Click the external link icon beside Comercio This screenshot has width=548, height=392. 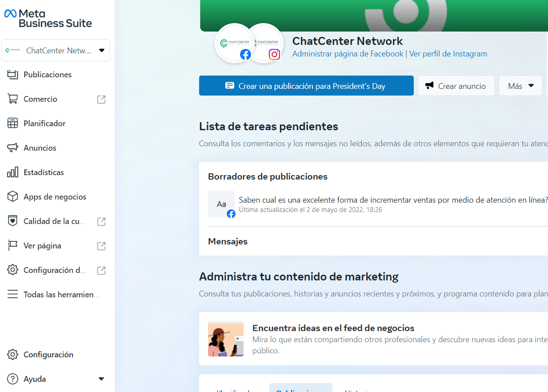pyautogui.click(x=101, y=99)
